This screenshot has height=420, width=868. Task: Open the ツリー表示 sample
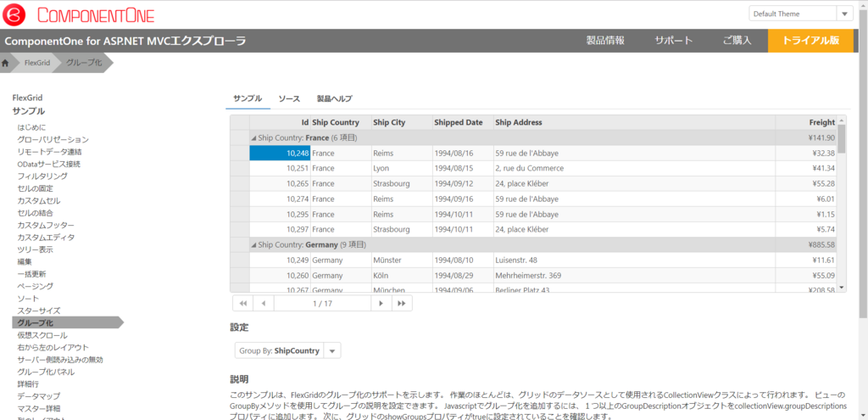[35, 249]
